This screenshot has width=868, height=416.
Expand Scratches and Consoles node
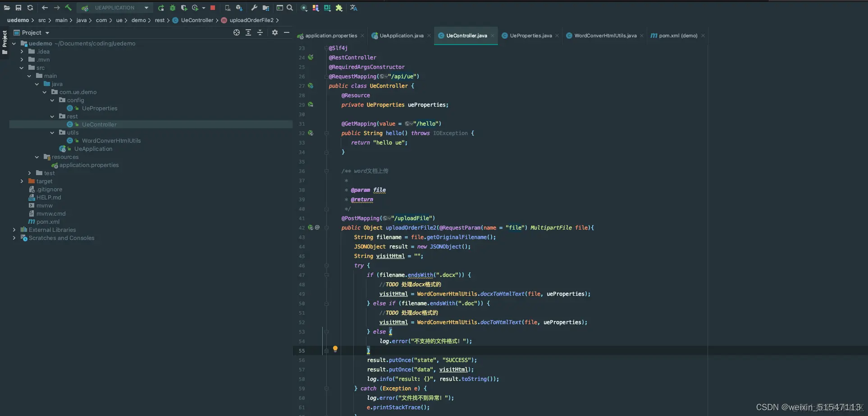click(14, 238)
